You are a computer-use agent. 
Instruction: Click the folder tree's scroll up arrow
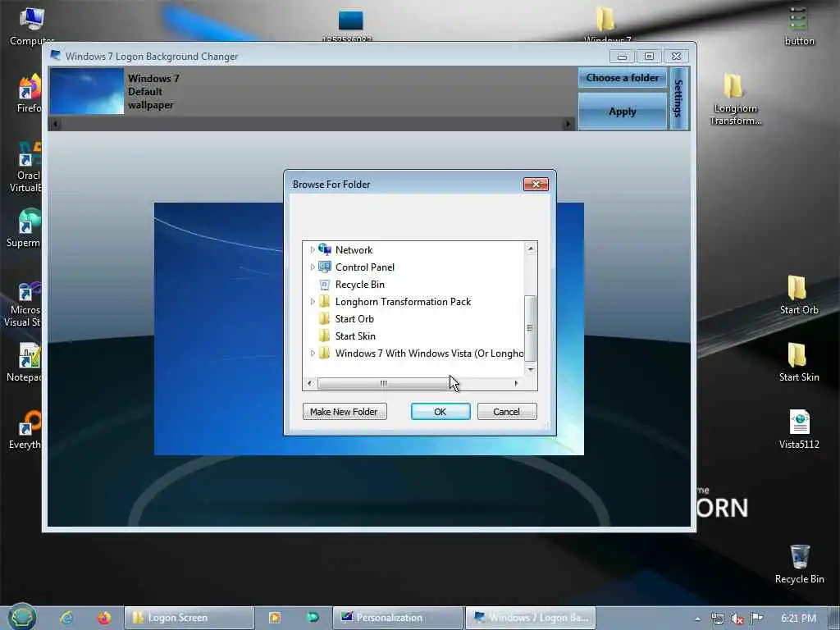point(531,249)
